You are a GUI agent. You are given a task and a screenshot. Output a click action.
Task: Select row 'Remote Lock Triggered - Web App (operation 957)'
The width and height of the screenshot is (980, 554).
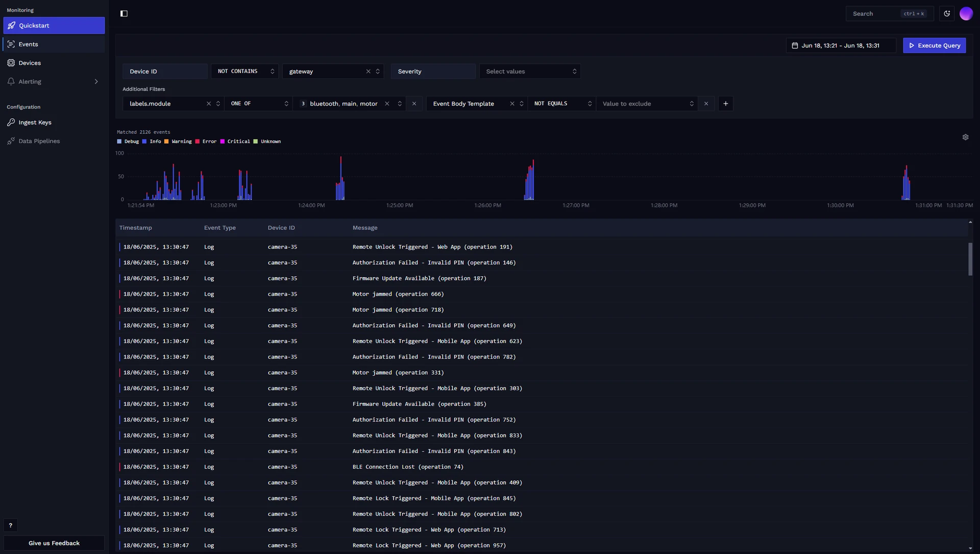[x=542, y=546]
